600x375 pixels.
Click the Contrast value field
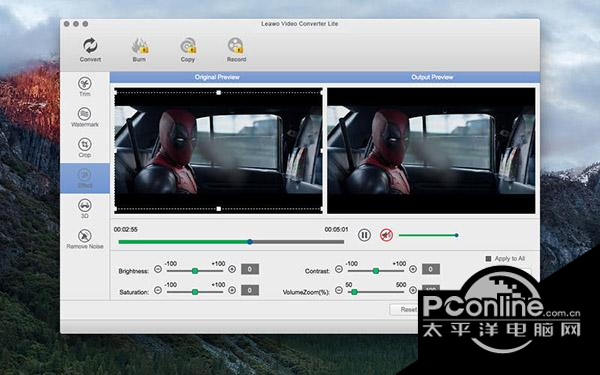[x=431, y=269]
